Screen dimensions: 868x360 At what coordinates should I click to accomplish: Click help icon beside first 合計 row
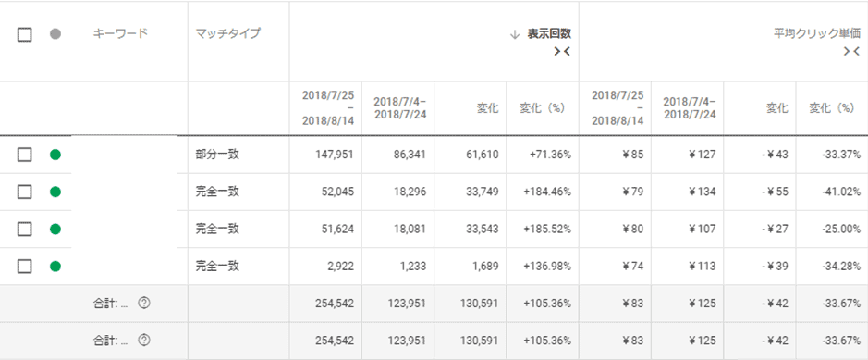(144, 304)
